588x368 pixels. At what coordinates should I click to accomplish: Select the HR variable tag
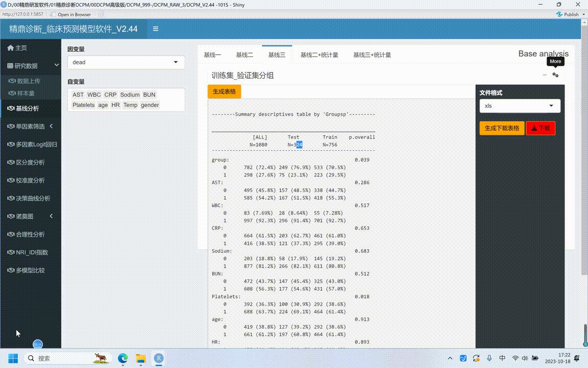(x=115, y=105)
